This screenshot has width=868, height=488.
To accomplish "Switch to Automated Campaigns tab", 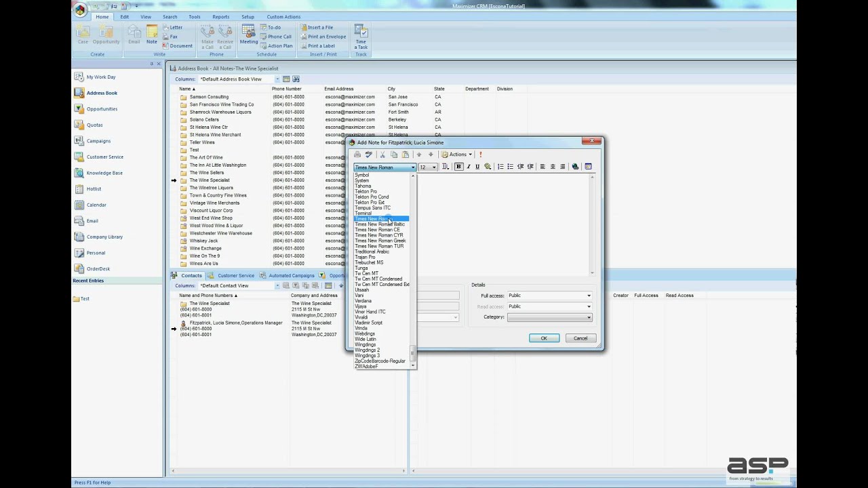I will pos(287,276).
